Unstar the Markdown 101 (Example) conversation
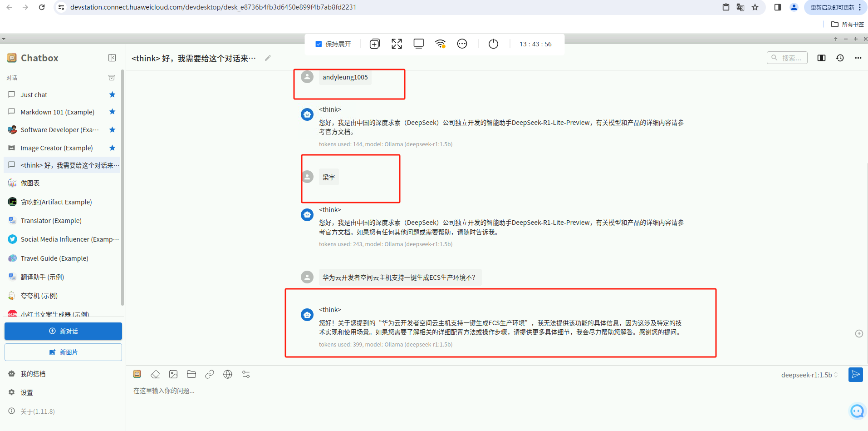The height and width of the screenshot is (431, 868). click(112, 112)
